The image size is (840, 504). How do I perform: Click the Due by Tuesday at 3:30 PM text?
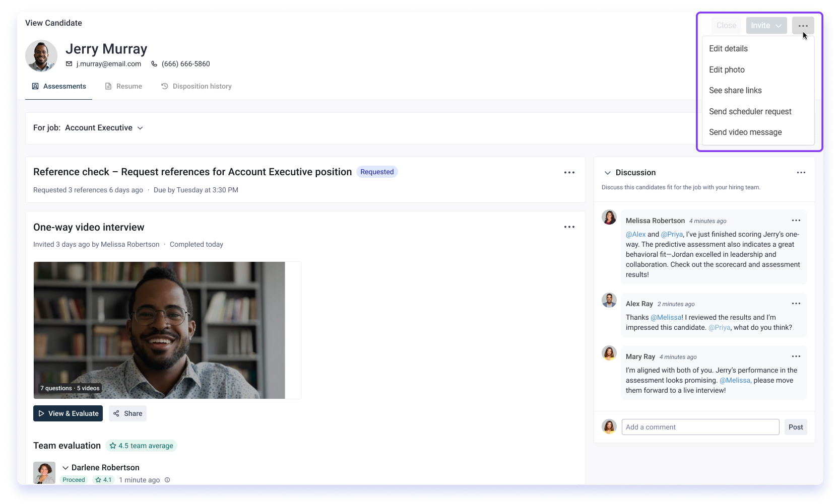pyautogui.click(x=196, y=190)
